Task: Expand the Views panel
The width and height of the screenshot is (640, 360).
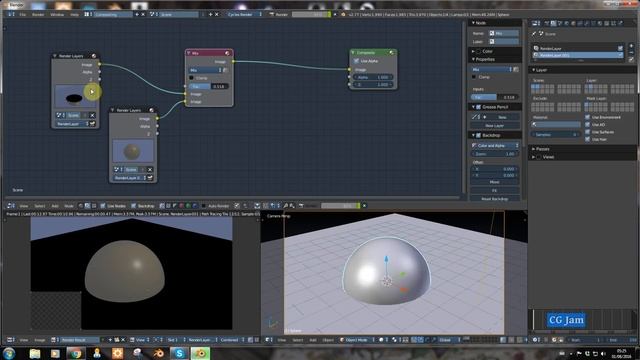Action: [x=582, y=157]
